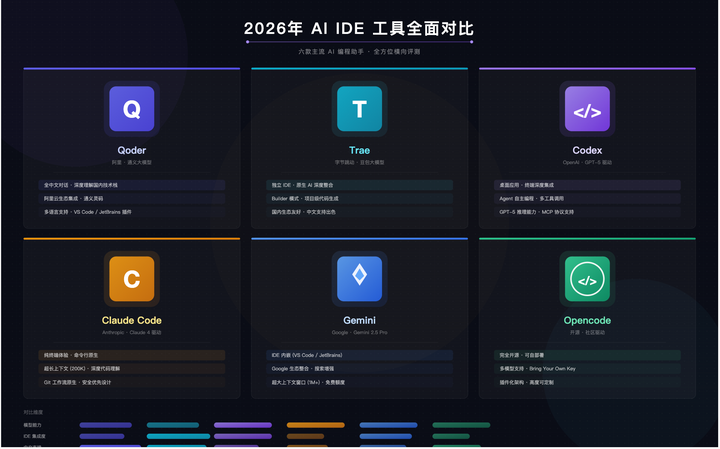Click the orange C Claude Code icon

(132, 279)
